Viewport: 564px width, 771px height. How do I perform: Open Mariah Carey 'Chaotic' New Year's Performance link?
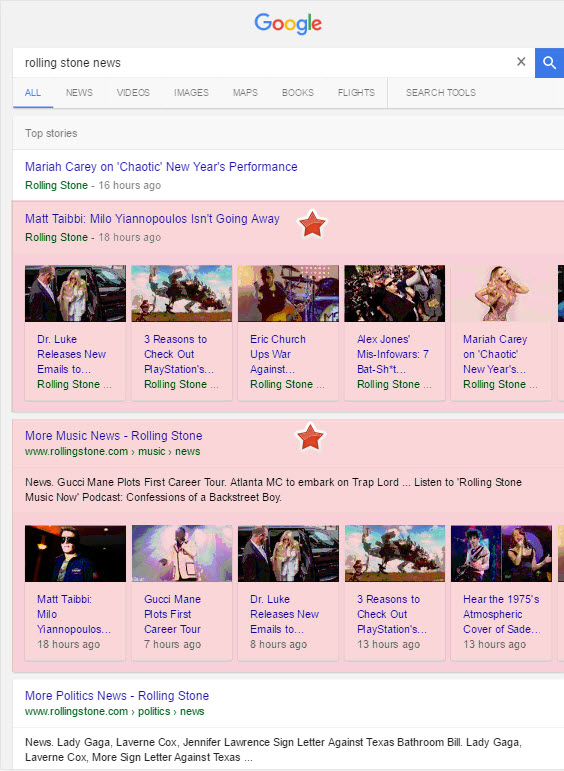pyautogui.click(x=161, y=167)
